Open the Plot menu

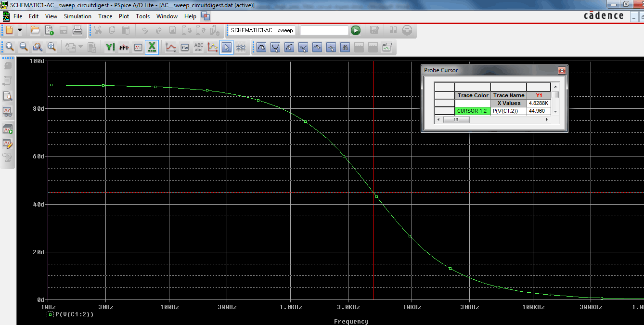point(124,16)
